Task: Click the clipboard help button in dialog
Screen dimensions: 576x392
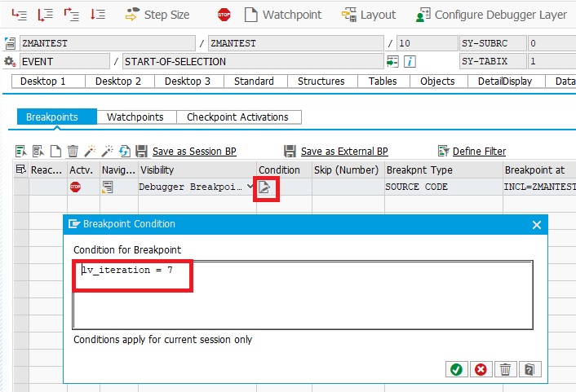Action: click(x=529, y=369)
